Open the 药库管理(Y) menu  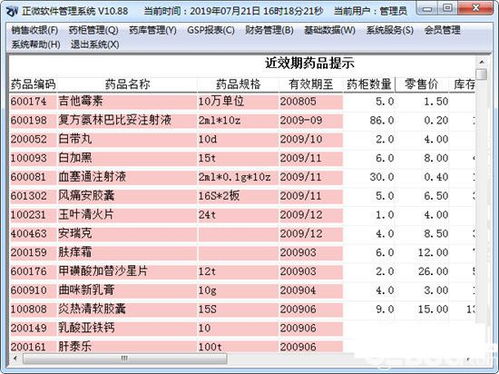pyautogui.click(x=153, y=30)
